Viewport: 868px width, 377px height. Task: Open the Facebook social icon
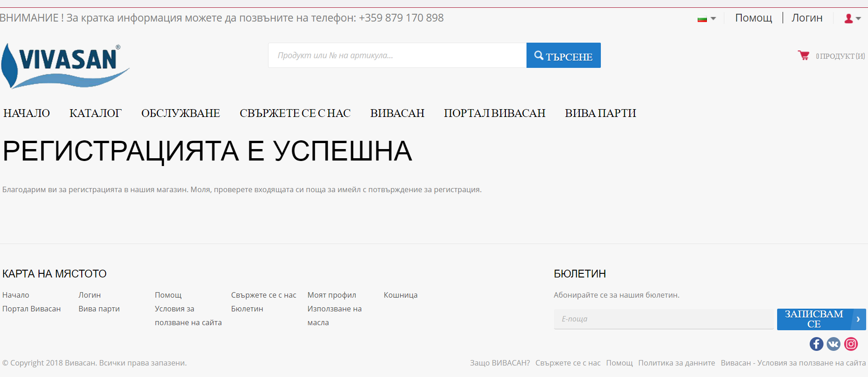click(816, 344)
